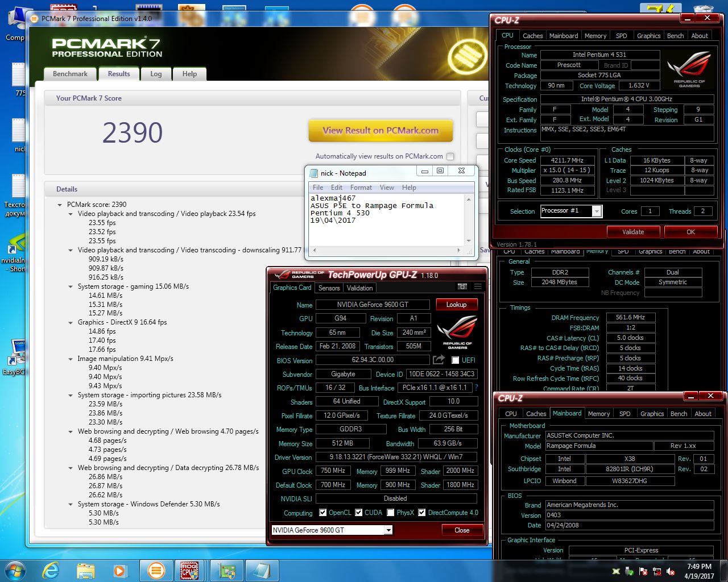
Task: Switch to the Sensors tab in GPU-Z
Action: [x=329, y=288]
